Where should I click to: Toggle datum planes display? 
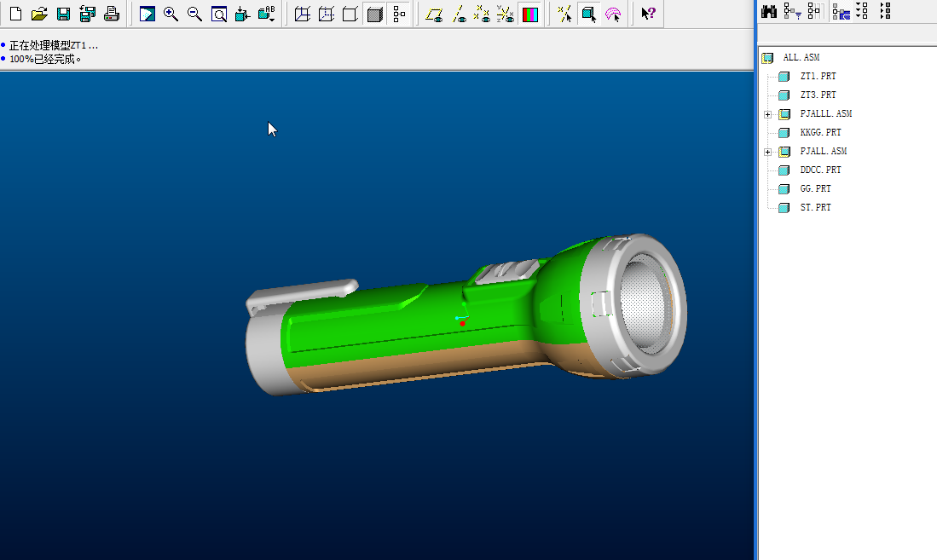pos(435,14)
